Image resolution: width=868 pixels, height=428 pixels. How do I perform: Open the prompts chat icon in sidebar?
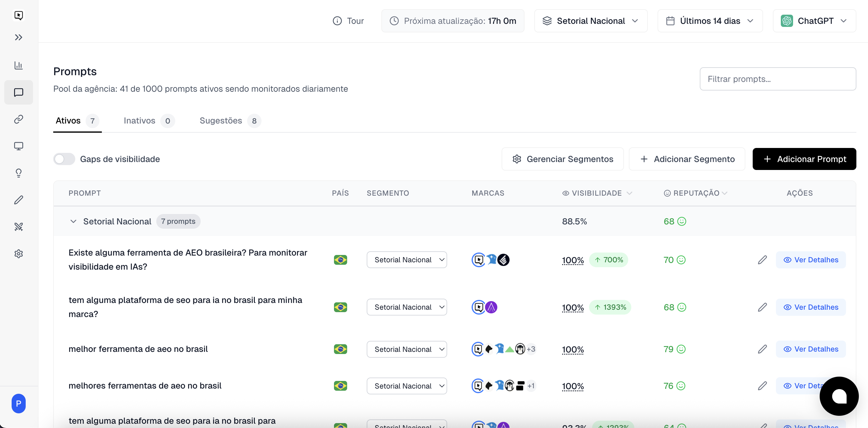pos(19,92)
